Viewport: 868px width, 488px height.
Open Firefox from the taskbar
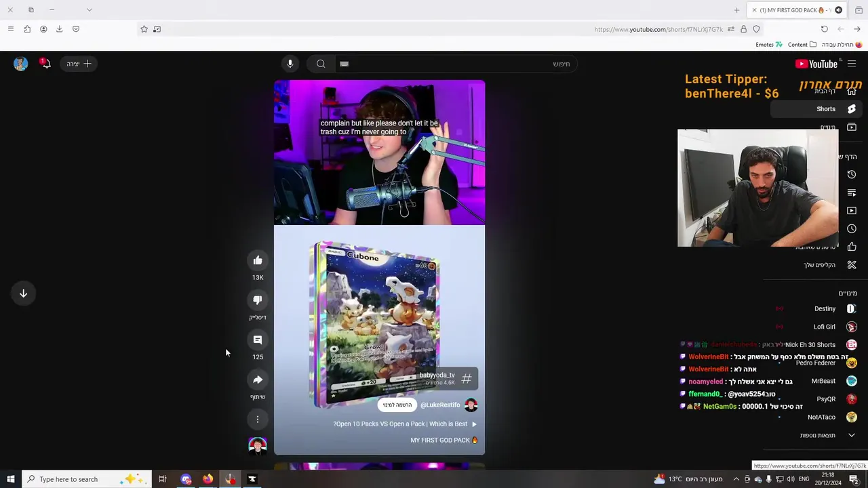tap(208, 479)
